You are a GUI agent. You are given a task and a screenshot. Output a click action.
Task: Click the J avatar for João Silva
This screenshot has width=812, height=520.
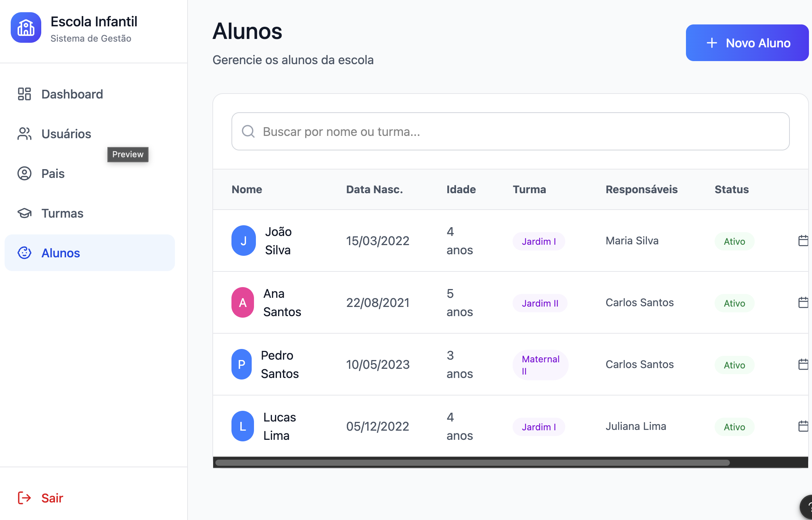point(244,241)
